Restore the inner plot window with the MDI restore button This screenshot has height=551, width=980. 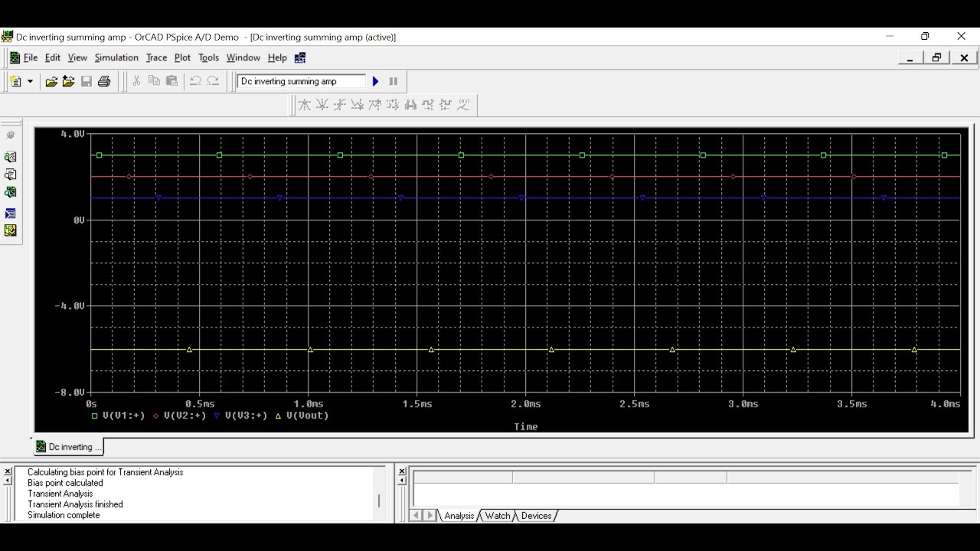click(936, 57)
